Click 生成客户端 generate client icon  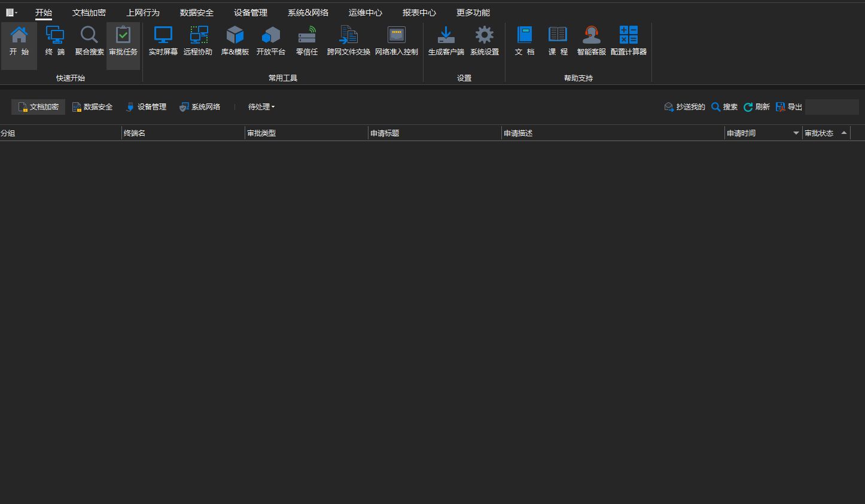tap(446, 41)
